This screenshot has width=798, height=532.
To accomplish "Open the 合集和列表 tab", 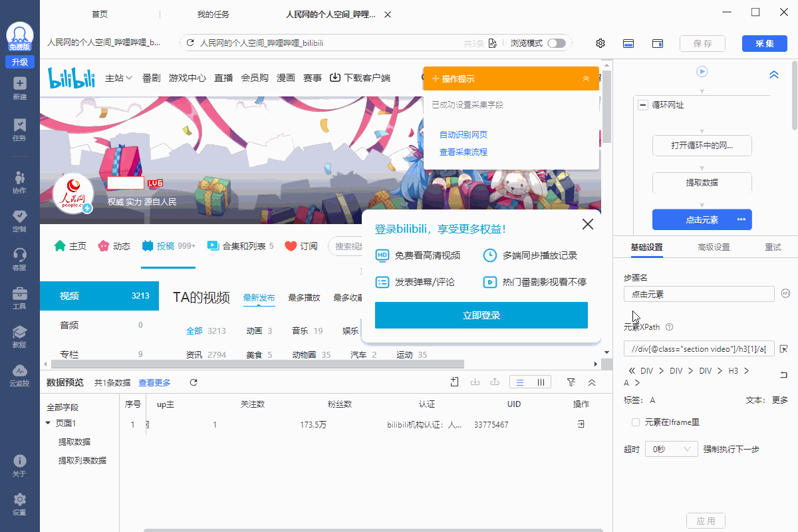I will pyautogui.click(x=241, y=246).
